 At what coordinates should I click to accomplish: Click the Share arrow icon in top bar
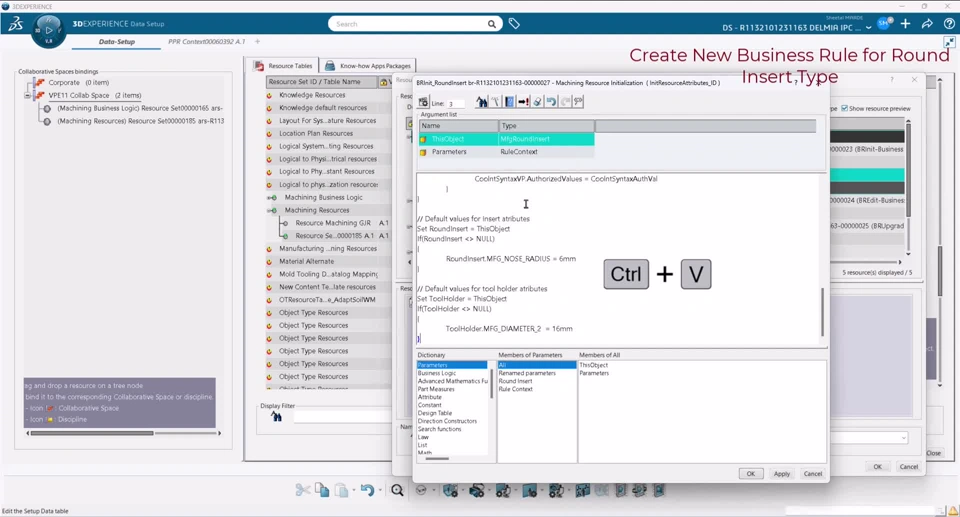click(928, 24)
